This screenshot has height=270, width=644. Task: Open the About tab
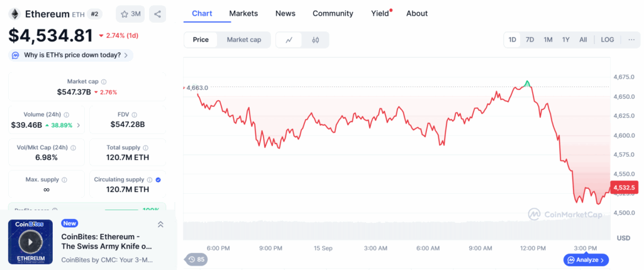pos(417,14)
